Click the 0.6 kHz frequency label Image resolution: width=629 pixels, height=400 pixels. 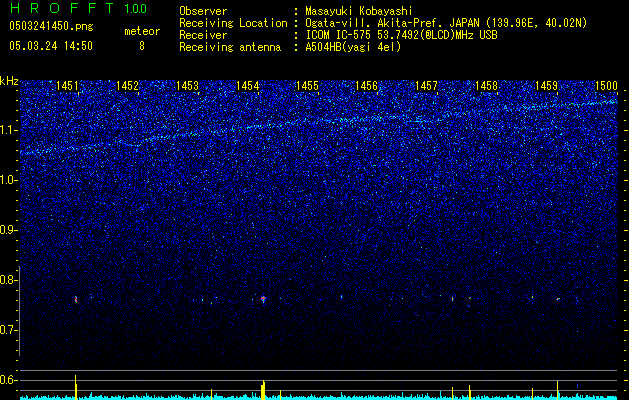coord(9,380)
